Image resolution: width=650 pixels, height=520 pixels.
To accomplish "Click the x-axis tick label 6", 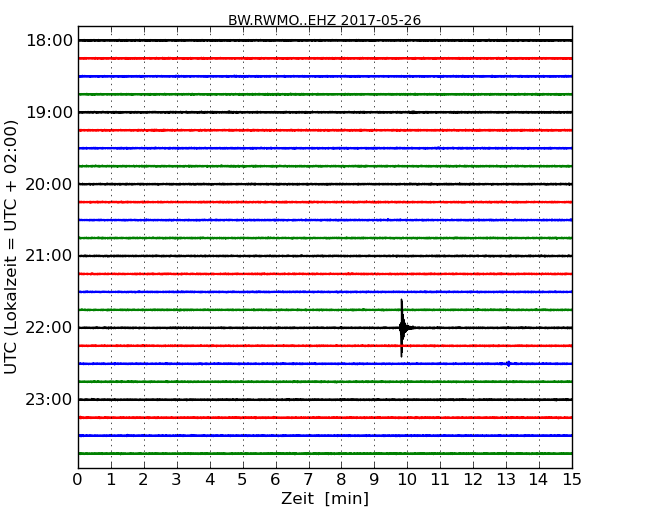I will [275, 479].
